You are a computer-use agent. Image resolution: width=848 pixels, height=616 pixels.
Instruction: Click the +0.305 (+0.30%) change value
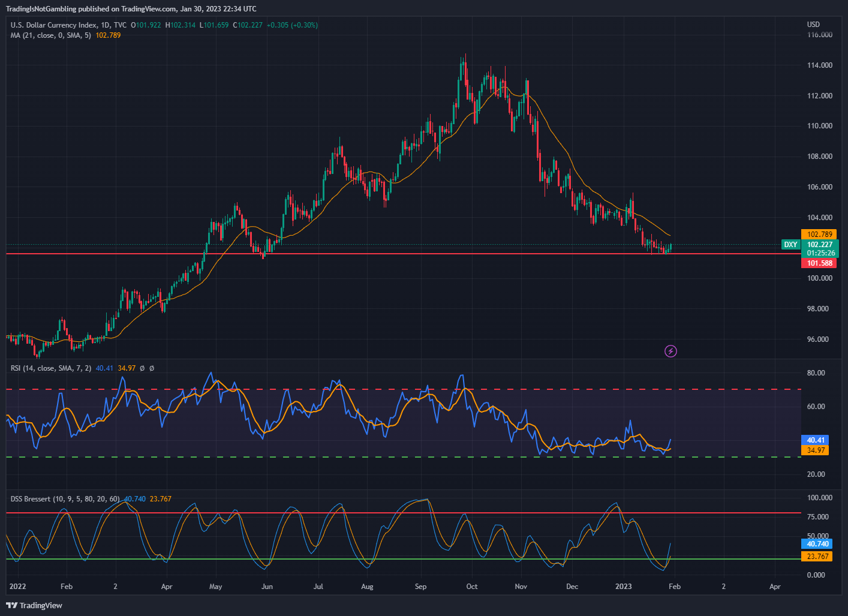tap(292, 25)
